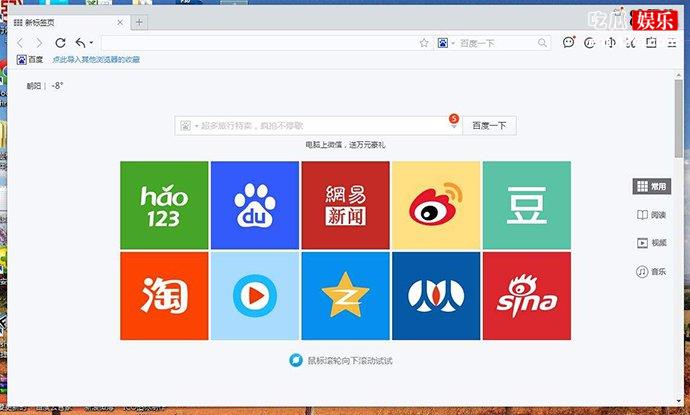The width and height of the screenshot is (690, 415).
Task: Click the undo closed tab arrow
Action: (80, 43)
